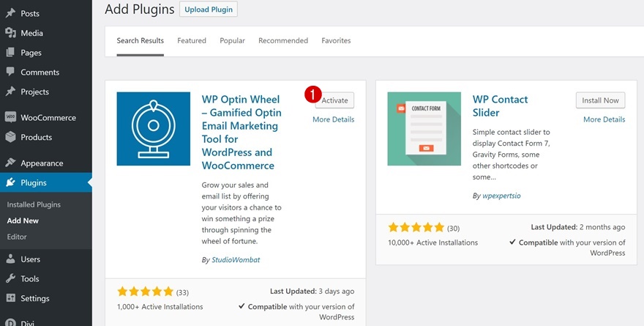Screen dimensions: 644x326
Task: Select the Recommended tab
Action: click(283, 41)
